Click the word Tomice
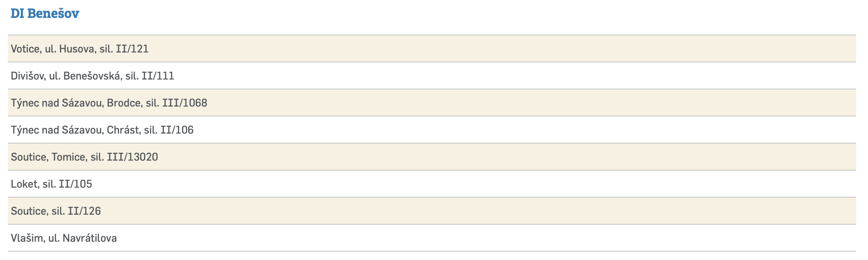868x260 pixels. pyautogui.click(x=68, y=157)
